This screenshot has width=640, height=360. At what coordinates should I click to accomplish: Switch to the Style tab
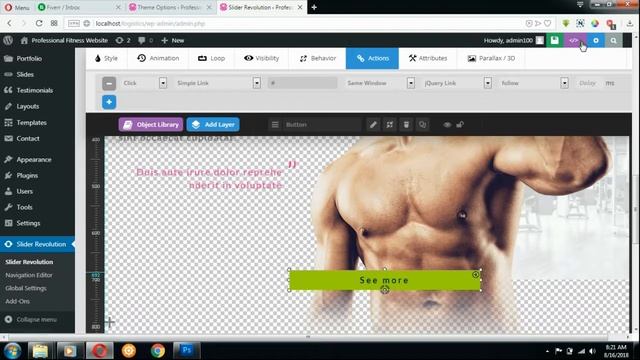(106, 58)
